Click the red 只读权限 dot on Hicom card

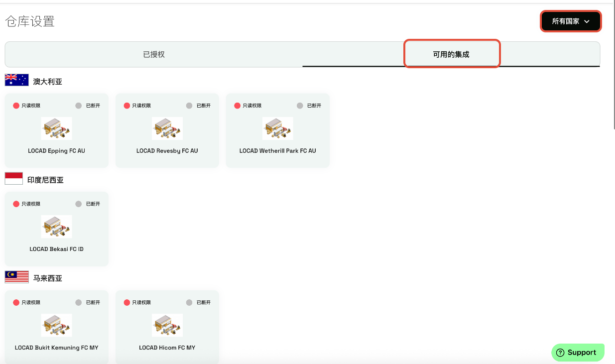click(x=126, y=302)
